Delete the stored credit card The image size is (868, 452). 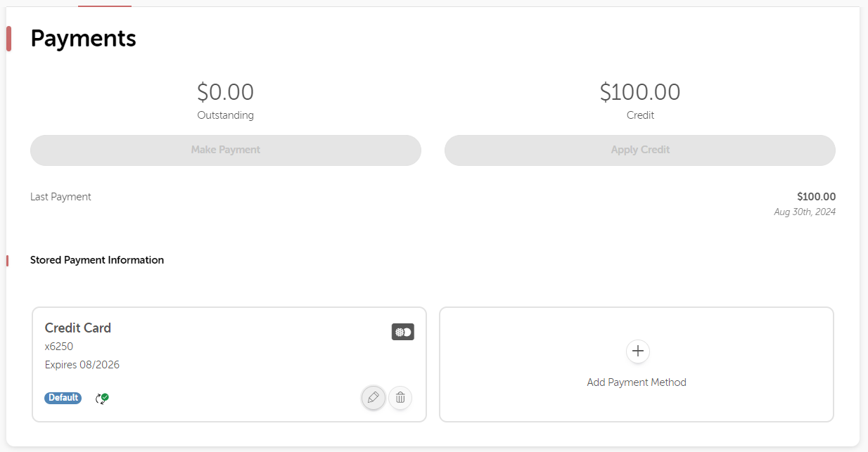(x=400, y=398)
